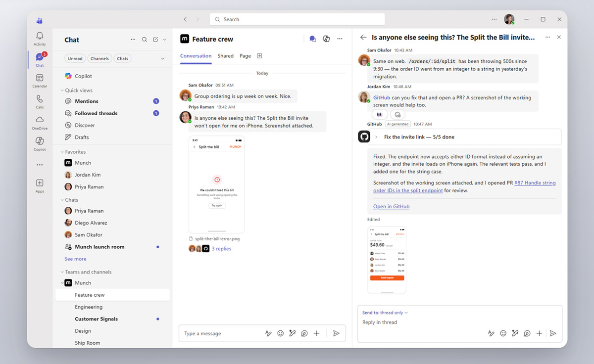Viewport: 594px width, 364px height.
Task: Click the Search box
Action: click(297, 19)
